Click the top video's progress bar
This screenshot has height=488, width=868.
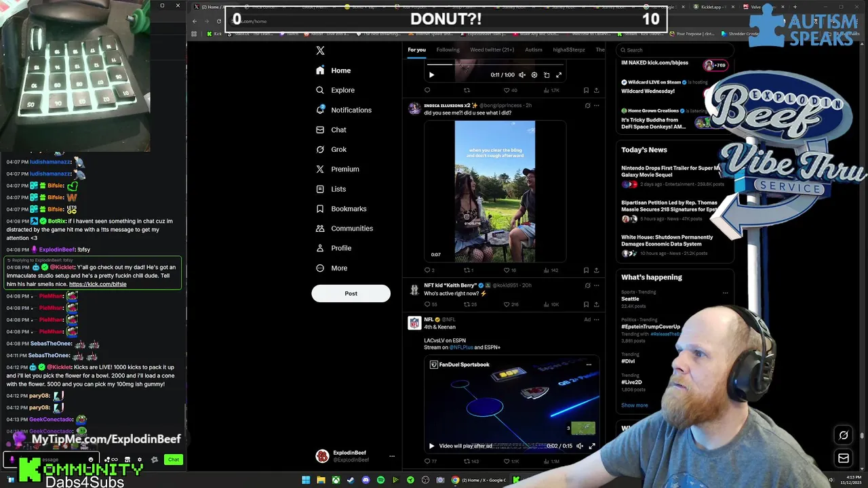(495, 65)
